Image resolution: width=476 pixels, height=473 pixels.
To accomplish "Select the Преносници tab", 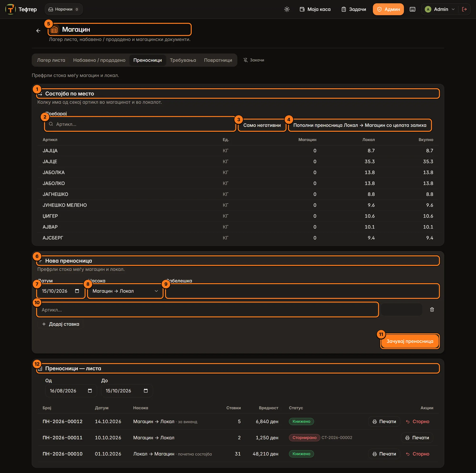I will tap(148, 60).
